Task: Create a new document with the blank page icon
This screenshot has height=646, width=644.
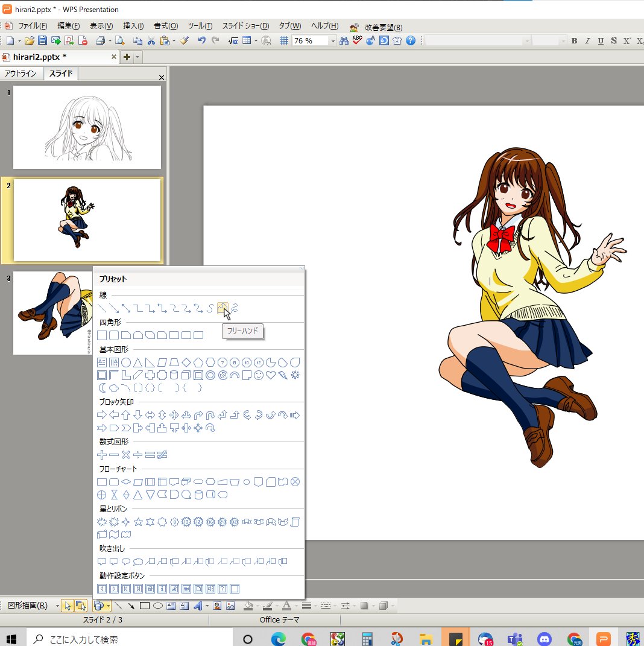Action: (10, 40)
